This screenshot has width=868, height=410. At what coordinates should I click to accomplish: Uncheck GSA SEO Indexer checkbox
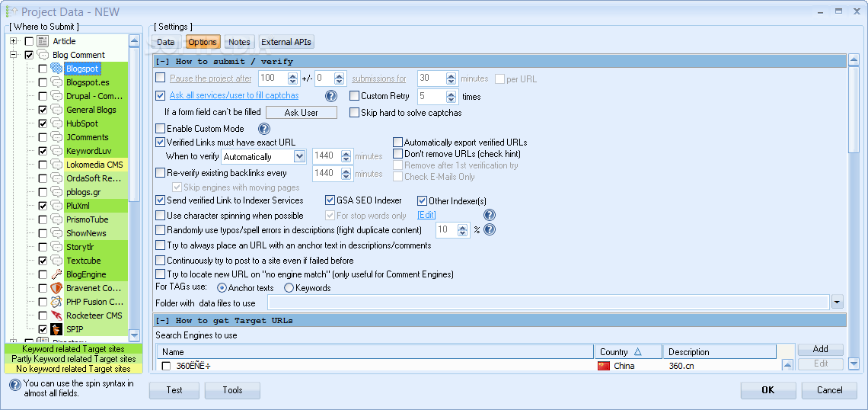click(x=330, y=200)
